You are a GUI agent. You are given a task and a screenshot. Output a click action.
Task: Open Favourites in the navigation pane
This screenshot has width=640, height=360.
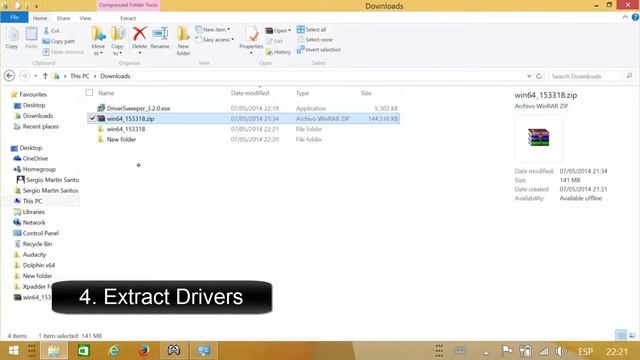point(33,94)
